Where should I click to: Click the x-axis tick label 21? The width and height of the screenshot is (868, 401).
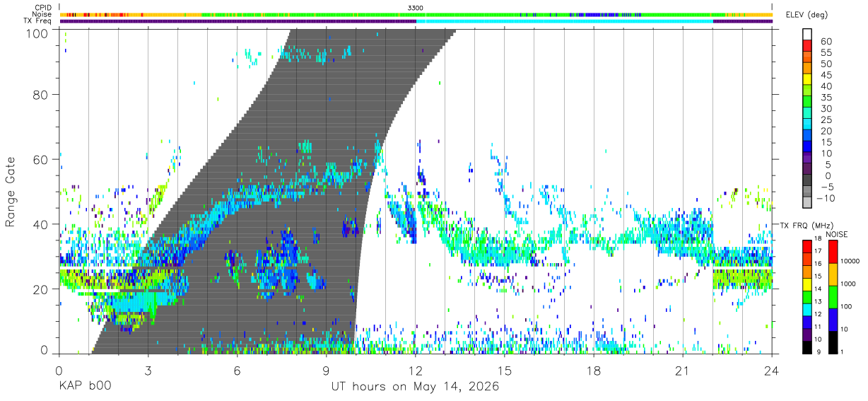click(x=683, y=371)
